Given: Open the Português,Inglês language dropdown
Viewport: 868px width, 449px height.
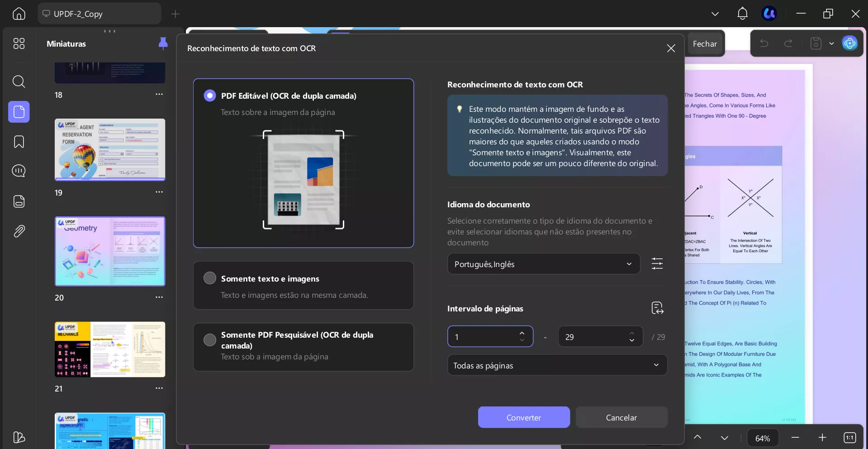Looking at the screenshot, I should [543, 264].
